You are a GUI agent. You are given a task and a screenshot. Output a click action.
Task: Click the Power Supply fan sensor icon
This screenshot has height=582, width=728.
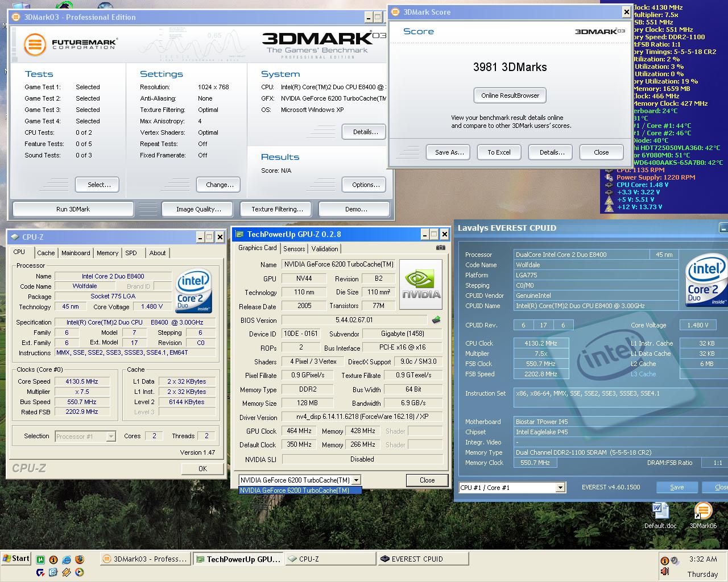click(609, 177)
